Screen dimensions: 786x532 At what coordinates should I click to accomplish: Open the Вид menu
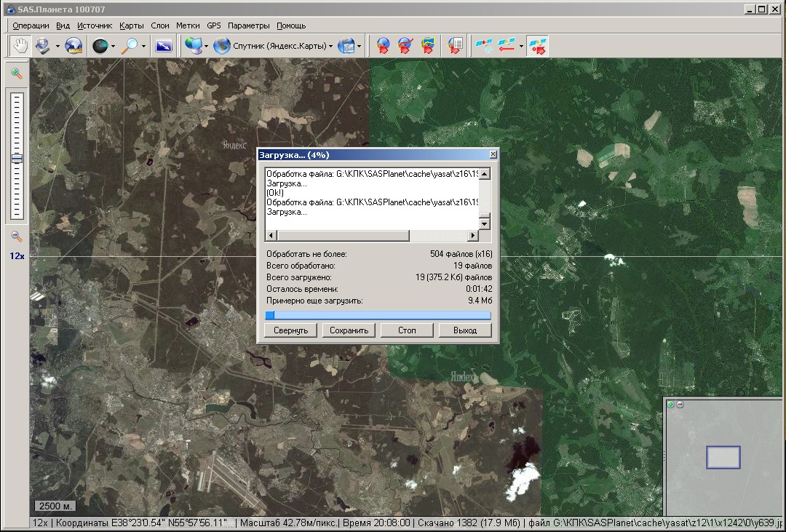point(63,25)
